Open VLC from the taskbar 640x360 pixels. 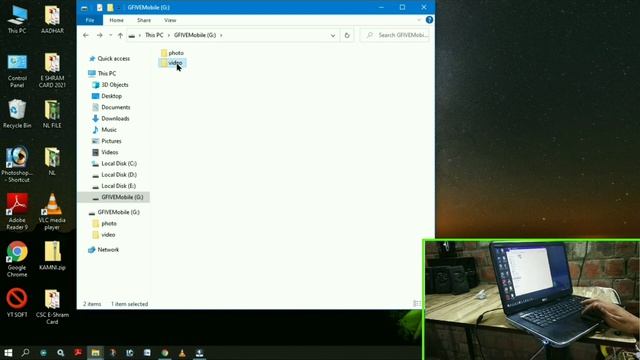point(182,353)
